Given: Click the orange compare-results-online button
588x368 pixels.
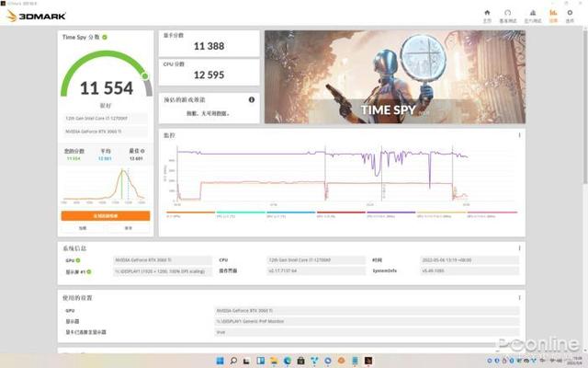Looking at the screenshot, I should (x=106, y=216).
